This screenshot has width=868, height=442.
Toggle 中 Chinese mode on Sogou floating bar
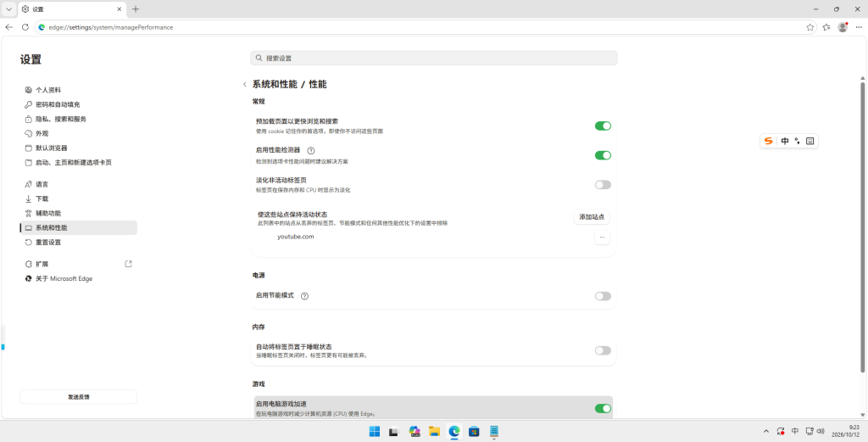[x=785, y=141]
